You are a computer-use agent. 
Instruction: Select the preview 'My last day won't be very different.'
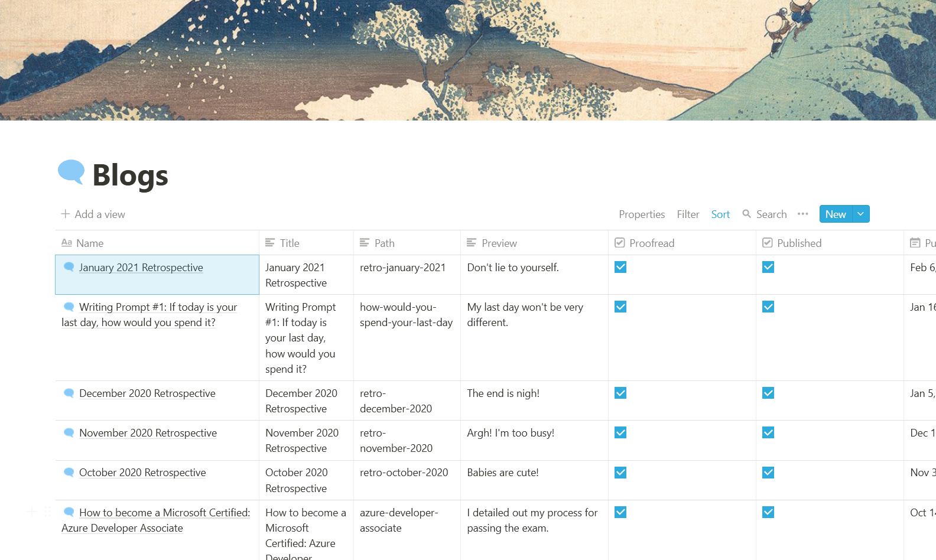[534, 338]
